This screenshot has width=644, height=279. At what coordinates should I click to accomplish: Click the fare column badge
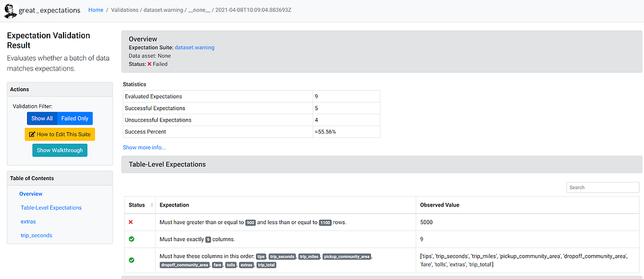pyautogui.click(x=218, y=265)
